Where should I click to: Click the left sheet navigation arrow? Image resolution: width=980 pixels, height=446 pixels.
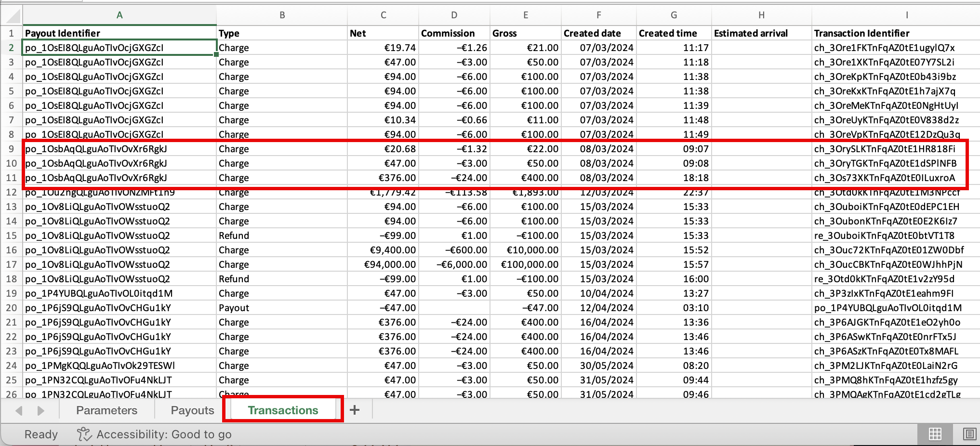tap(19, 410)
